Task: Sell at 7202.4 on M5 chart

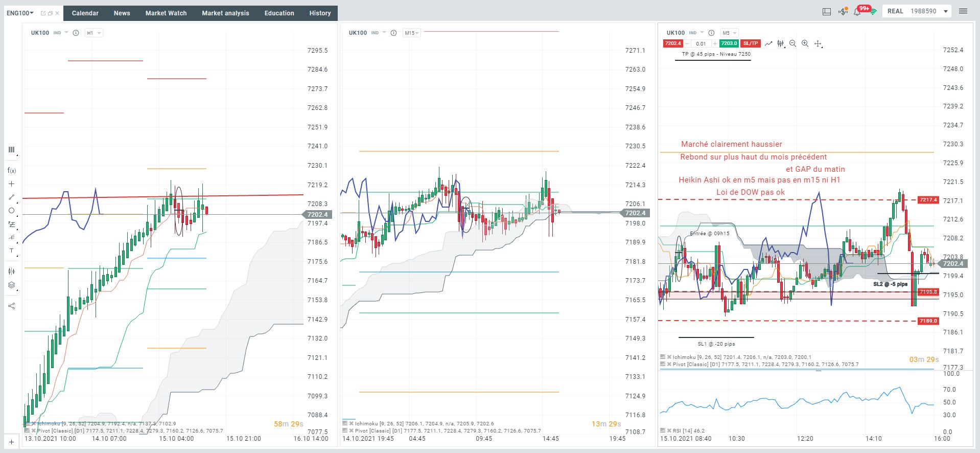Action: coord(673,43)
